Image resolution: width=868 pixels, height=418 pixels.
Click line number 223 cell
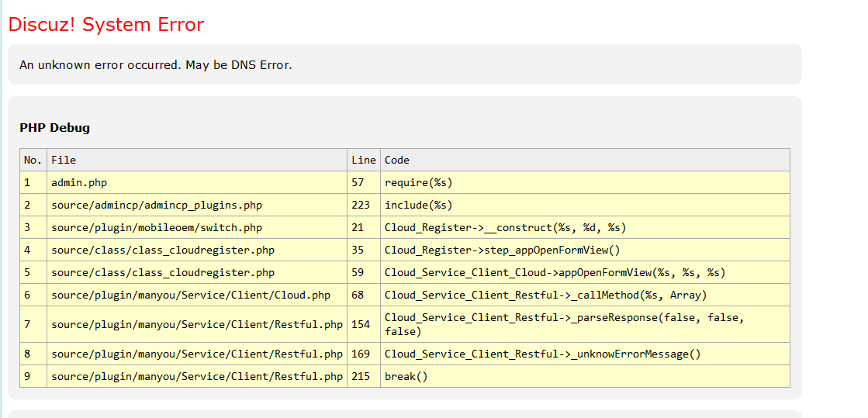point(364,206)
